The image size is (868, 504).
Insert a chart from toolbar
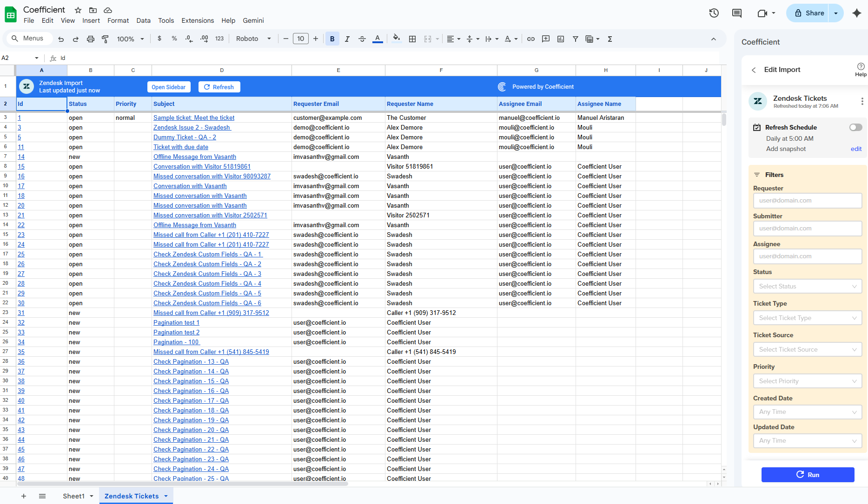561,39
